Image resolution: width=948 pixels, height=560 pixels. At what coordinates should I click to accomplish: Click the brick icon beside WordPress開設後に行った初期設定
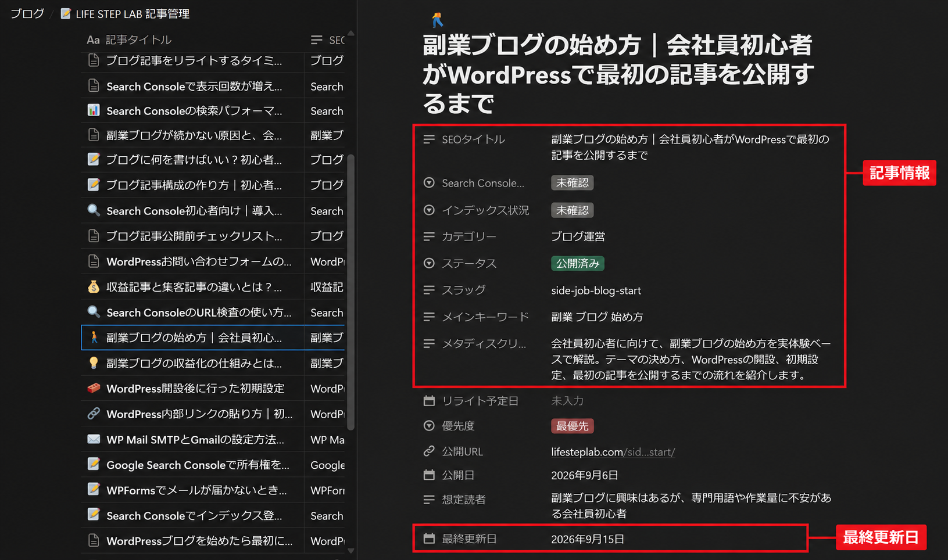[94, 388]
